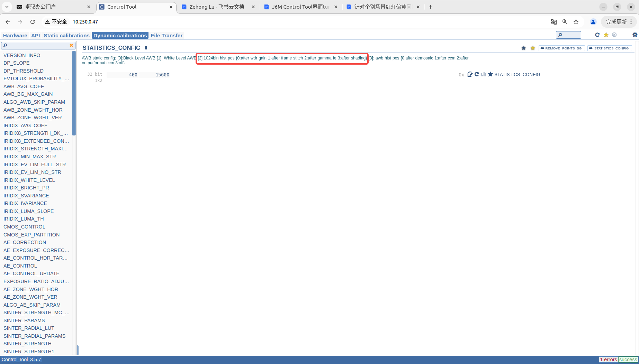Click the yellow favorites star in top toolbar
Image resolution: width=639 pixels, height=364 pixels.
(606, 35)
